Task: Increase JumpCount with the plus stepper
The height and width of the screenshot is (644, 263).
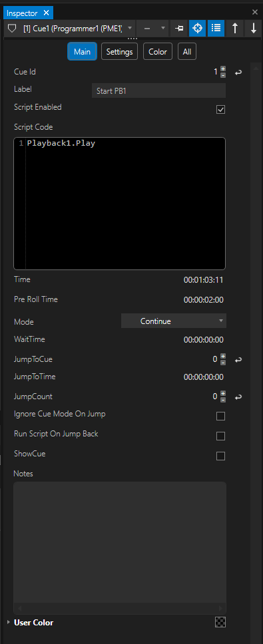Action: pyautogui.click(x=223, y=393)
